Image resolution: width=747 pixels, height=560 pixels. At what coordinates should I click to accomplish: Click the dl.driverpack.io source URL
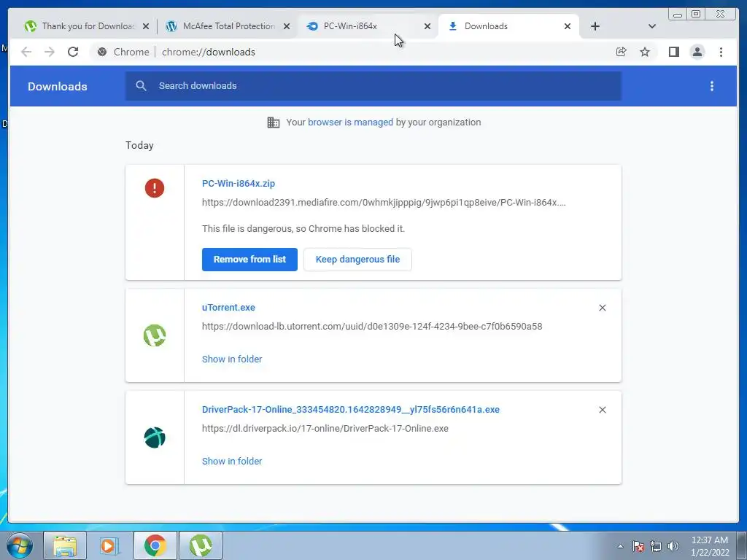point(325,428)
